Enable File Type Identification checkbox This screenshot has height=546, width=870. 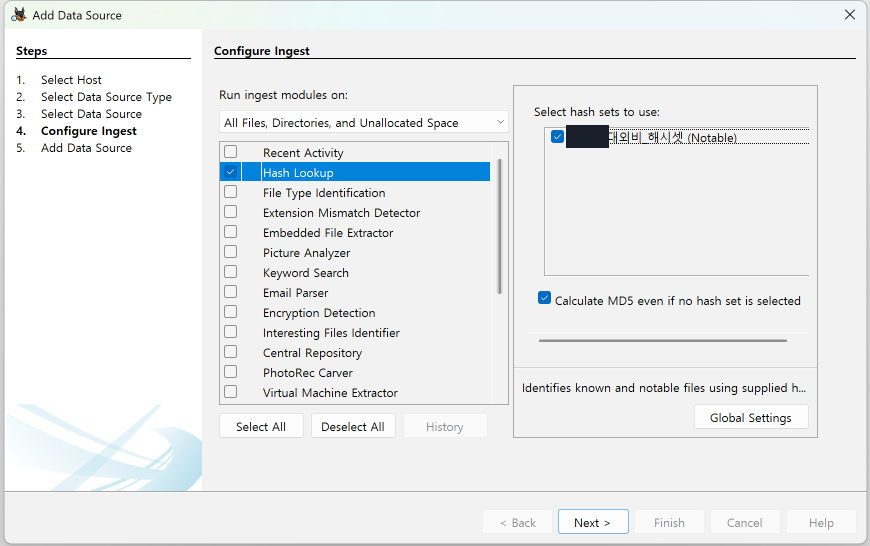pyautogui.click(x=230, y=192)
